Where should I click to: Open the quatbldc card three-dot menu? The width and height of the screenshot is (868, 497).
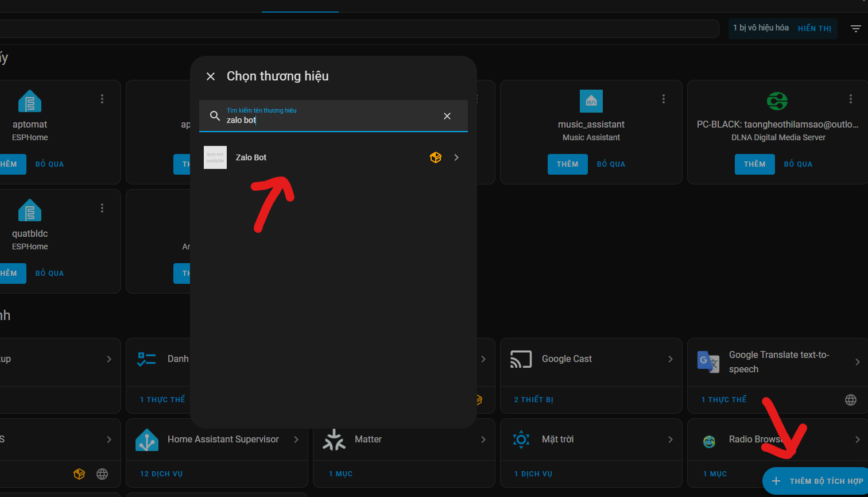point(102,208)
